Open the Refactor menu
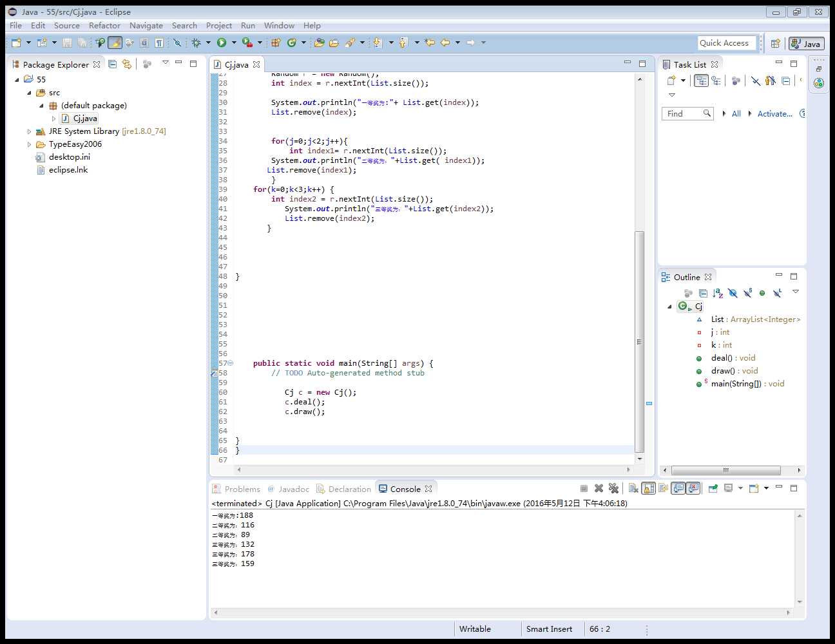Screen dimensions: 835x644 104,25
